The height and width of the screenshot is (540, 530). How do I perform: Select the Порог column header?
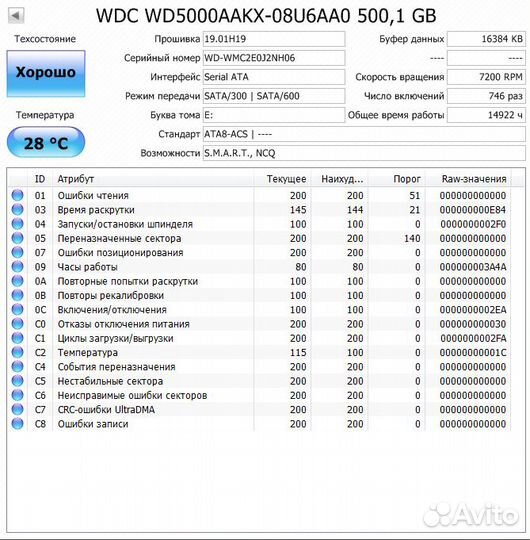[x=407, y=179]
